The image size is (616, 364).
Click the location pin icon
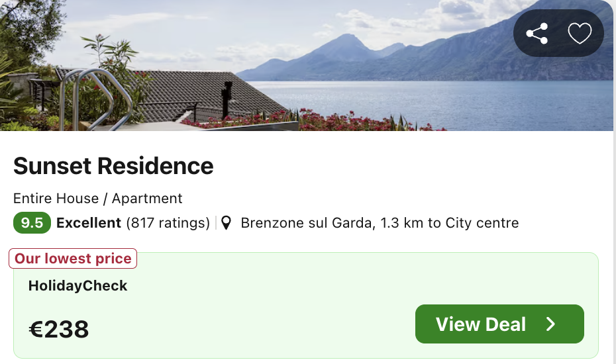point(226,222)
